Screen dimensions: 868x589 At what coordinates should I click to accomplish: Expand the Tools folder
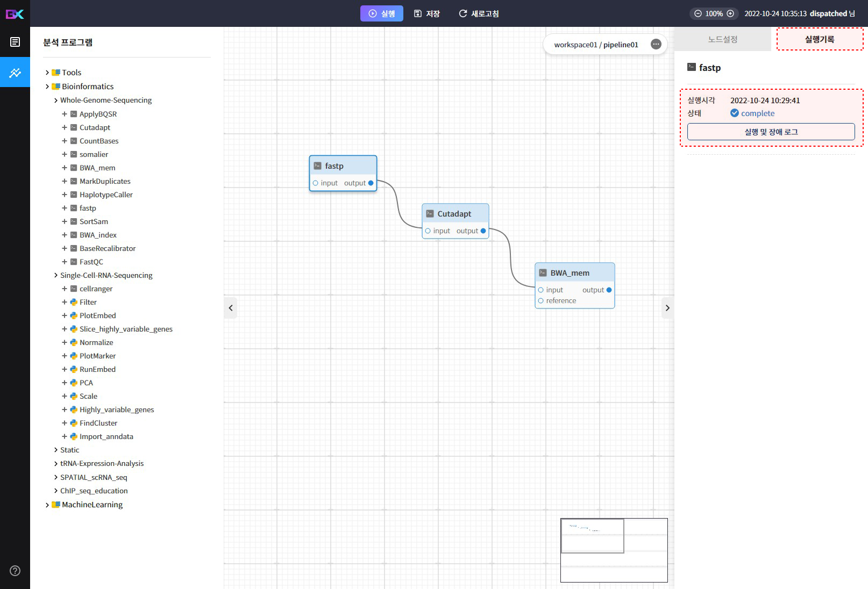(47, 73)
